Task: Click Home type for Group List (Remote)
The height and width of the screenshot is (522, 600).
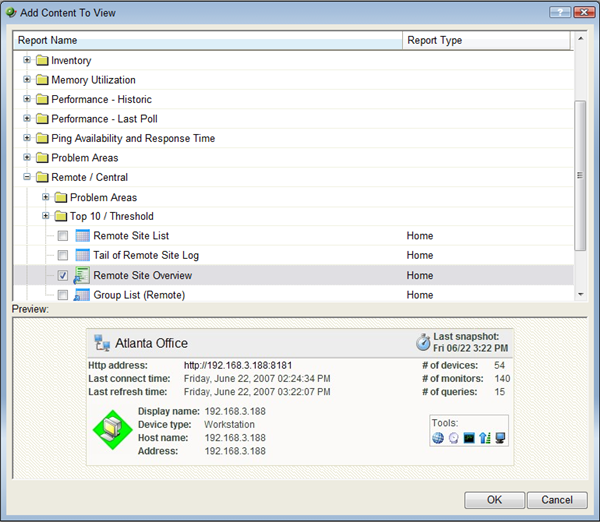Action: (x=420, y=295)
